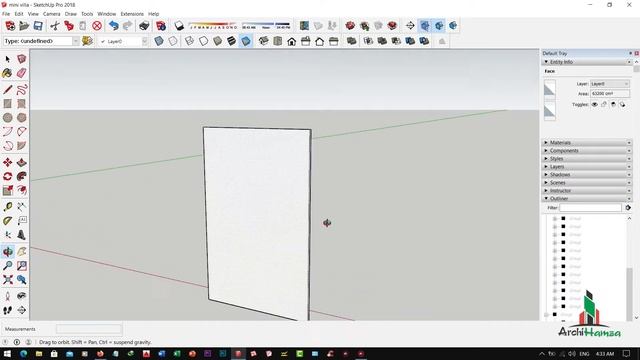Activate the Scale tool

pyautogui.click(x=7, y=190)
